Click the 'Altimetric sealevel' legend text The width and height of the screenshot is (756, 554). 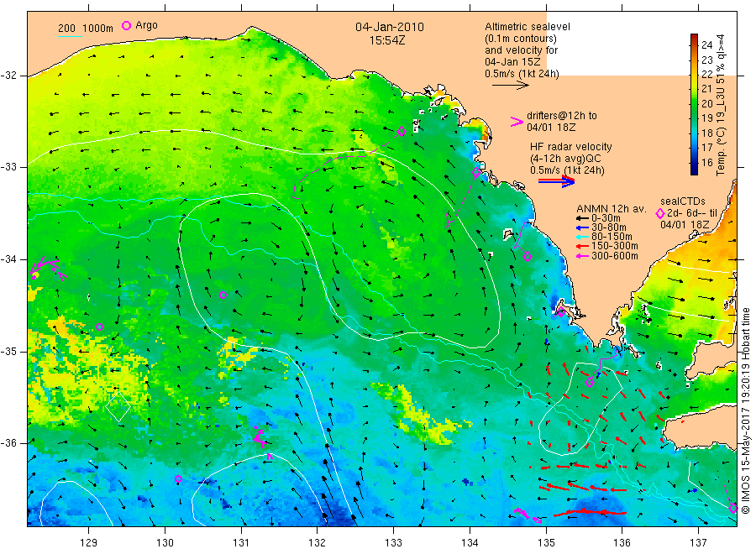click(528, 27)
